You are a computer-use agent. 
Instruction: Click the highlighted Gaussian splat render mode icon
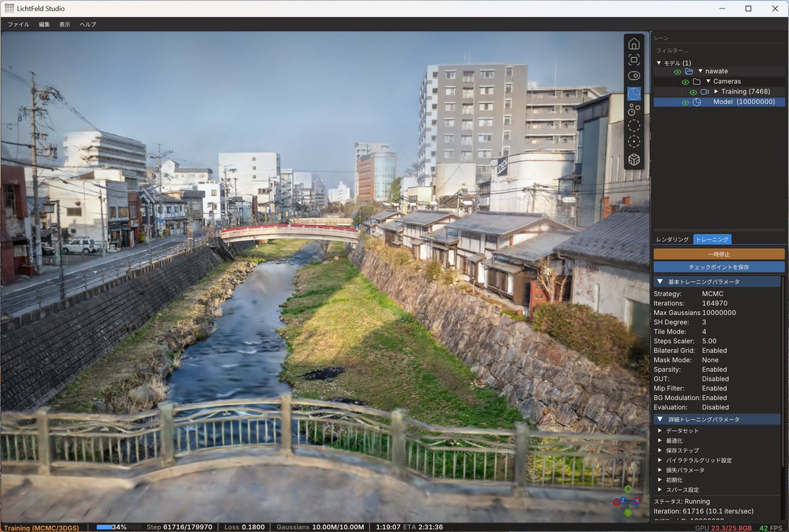point(634,93)
